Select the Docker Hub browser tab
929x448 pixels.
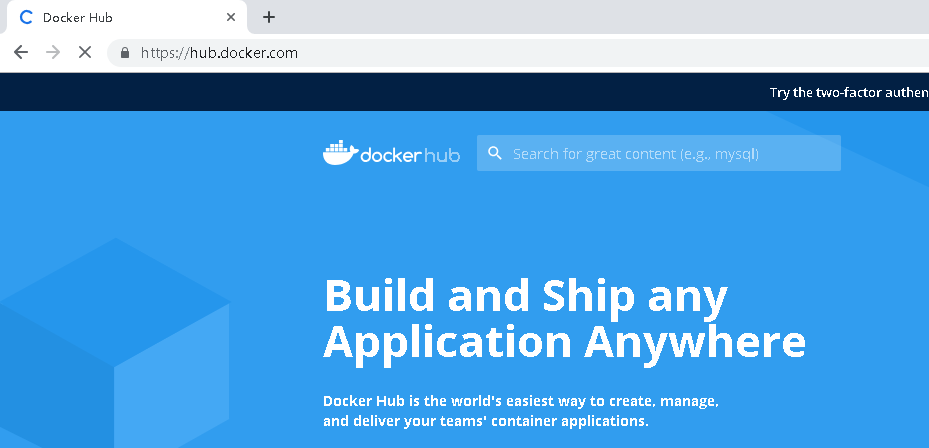coord(127,18)
